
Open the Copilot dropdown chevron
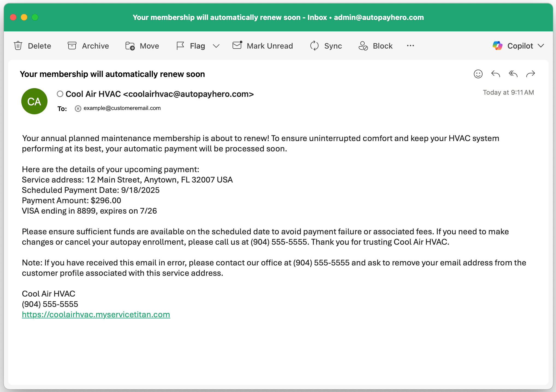(541, 46)
